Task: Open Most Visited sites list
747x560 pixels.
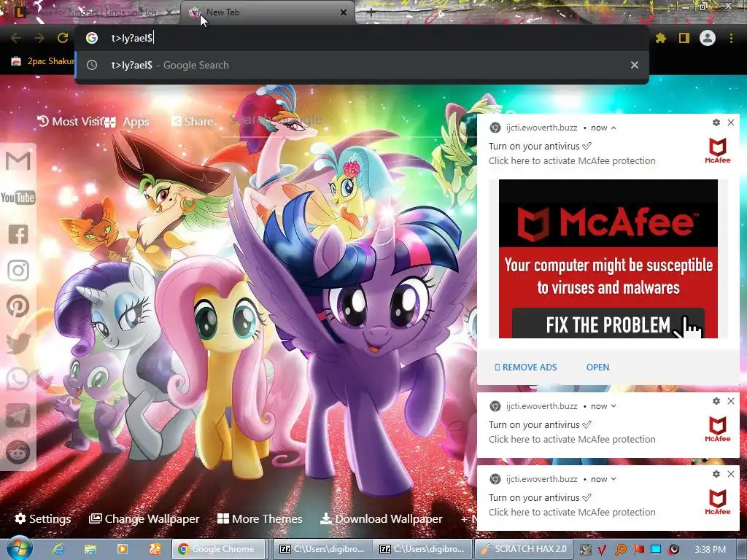Action: [71, 122]
